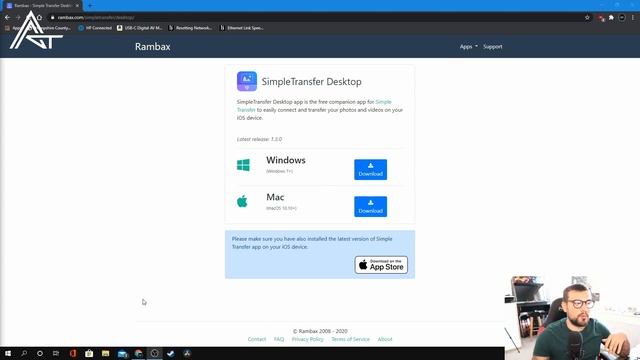Viewport: 640px width, 360px height.
Task: Close the Rambax browser tab
Action: [x=77, y=6]
